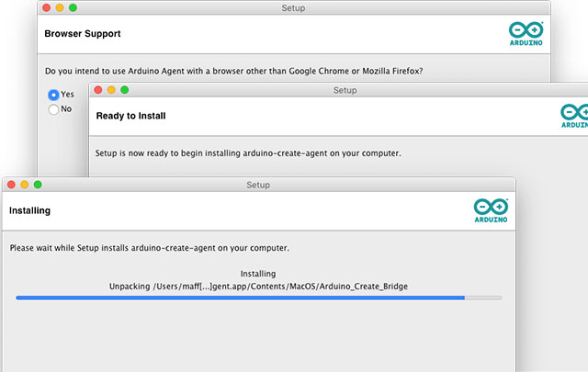Click the Installing window's Setup title bar
The image size is (588, 372).
click(258, 185)
